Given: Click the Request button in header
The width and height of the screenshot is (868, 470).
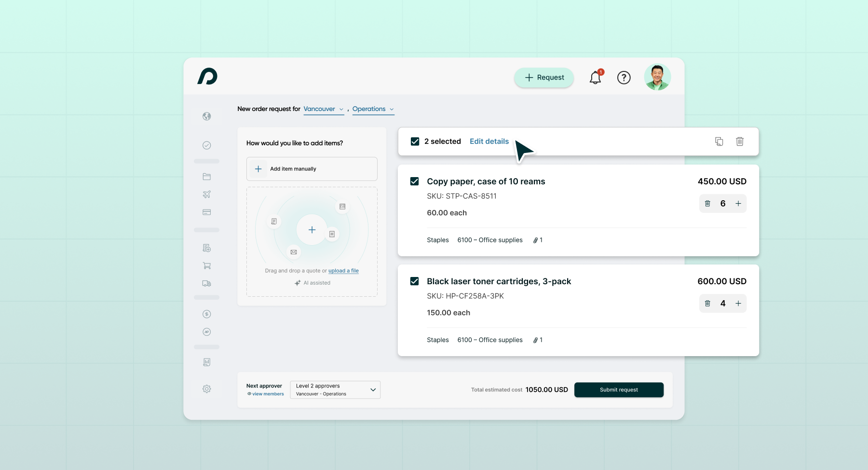Looking at the screenshot, I should point(544,78).
